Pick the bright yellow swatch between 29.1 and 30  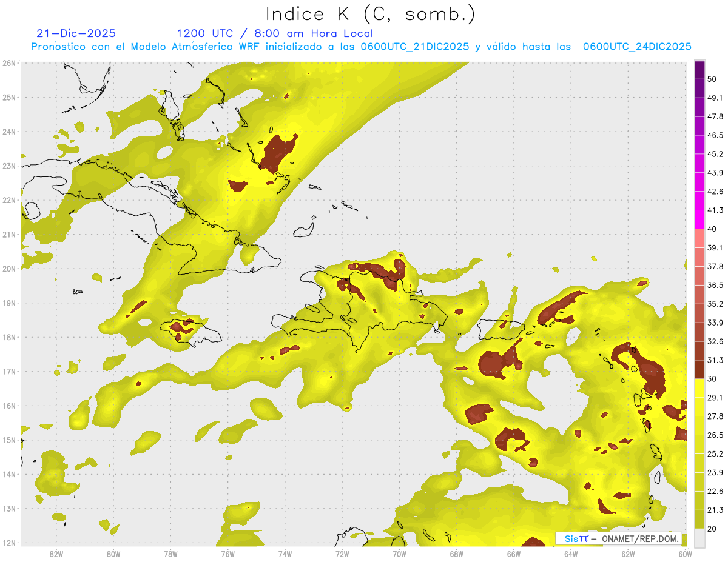(x=699, y=388)
